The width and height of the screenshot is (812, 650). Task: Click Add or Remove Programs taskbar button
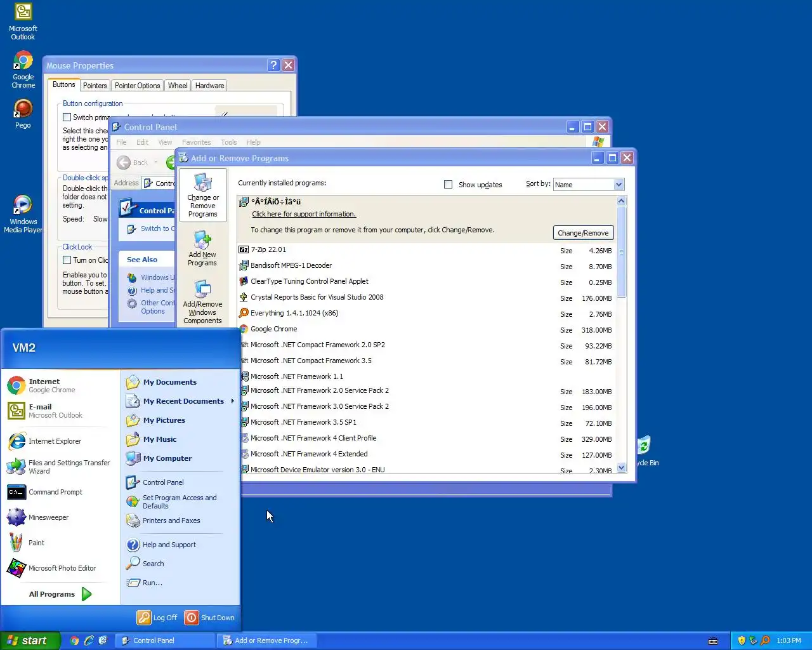(267, 640)
